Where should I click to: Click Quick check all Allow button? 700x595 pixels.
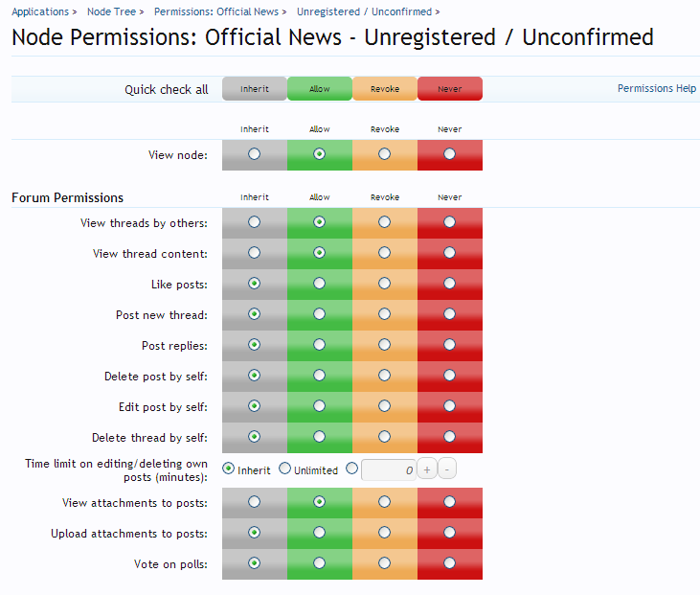coord(320,88)
